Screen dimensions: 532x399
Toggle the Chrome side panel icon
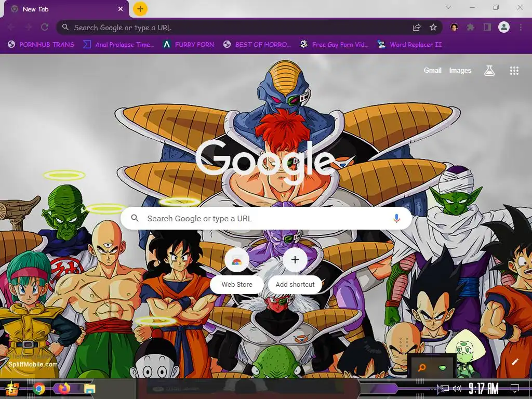[x=487, y=27]
